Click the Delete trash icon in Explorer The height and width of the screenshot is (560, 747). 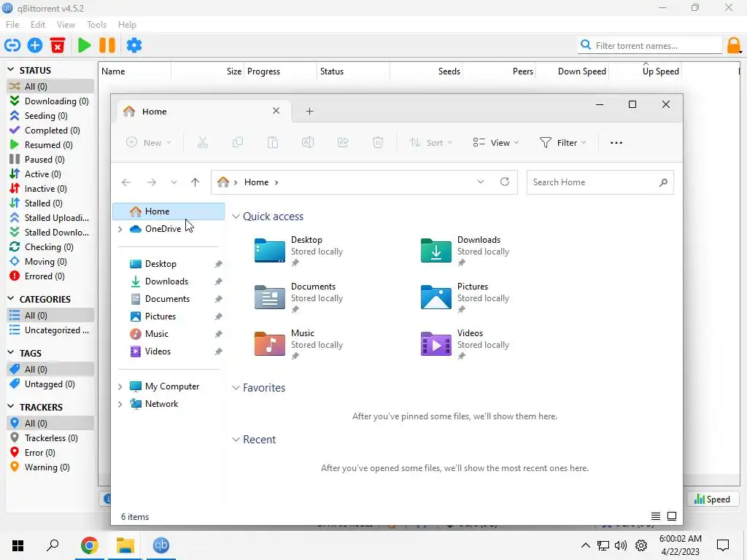(378, 143)
